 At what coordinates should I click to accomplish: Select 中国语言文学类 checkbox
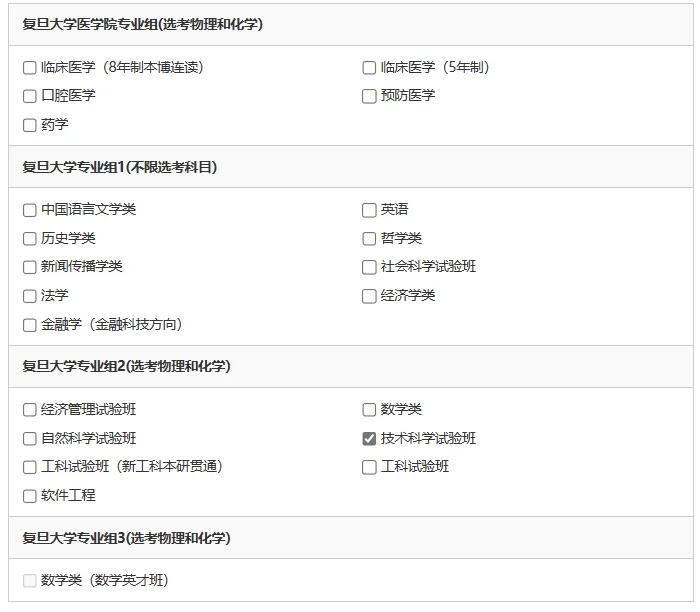pyautogui.click(x=29, y=210)
